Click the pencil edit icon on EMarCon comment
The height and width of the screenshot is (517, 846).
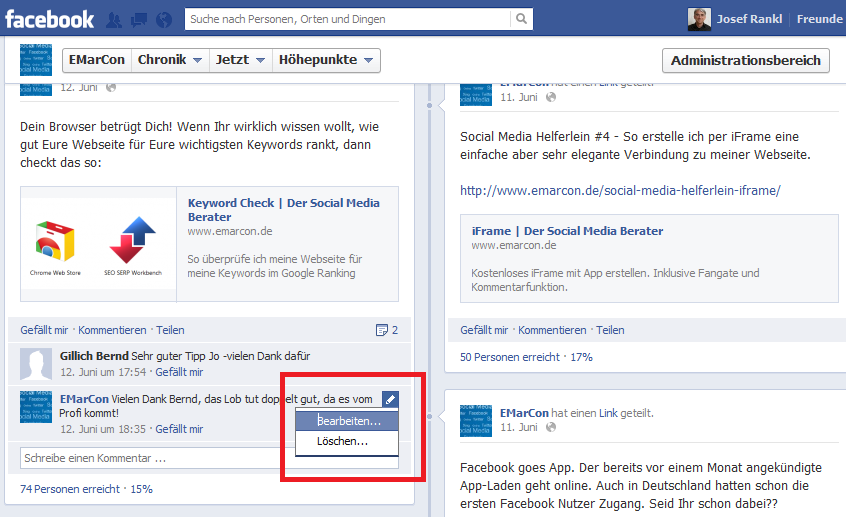coord(390,399)
